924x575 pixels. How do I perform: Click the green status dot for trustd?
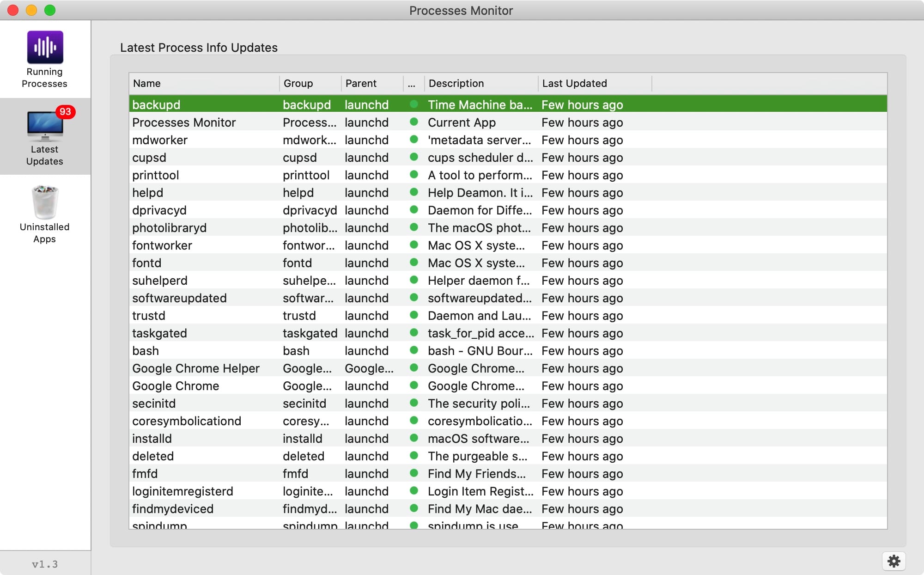tap(414, 315)
